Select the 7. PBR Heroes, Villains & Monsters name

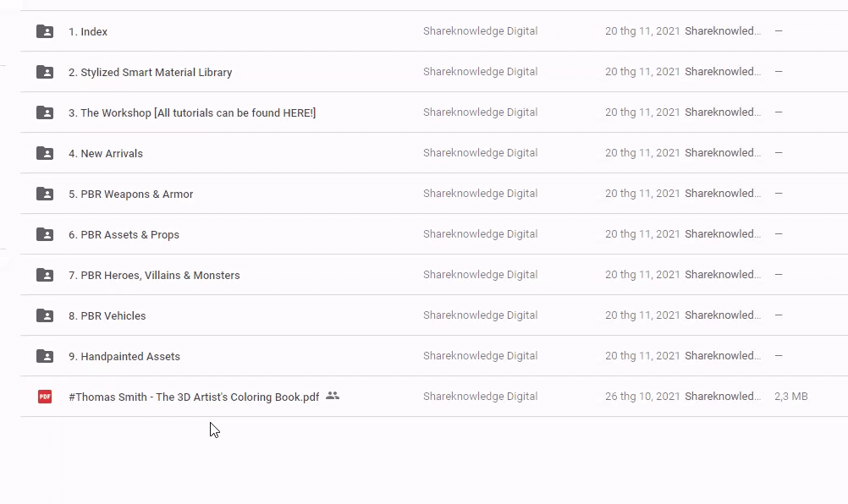pos(154,276)
